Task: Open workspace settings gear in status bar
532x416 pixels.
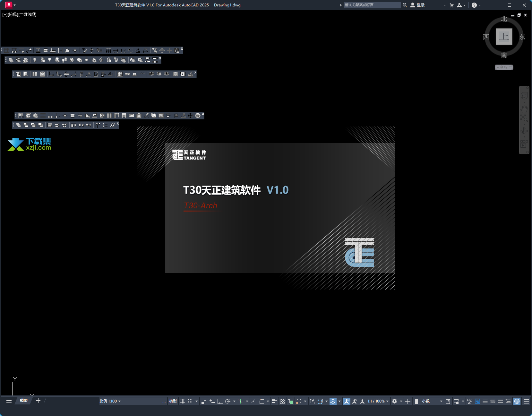Action: [x=395, y=401]
